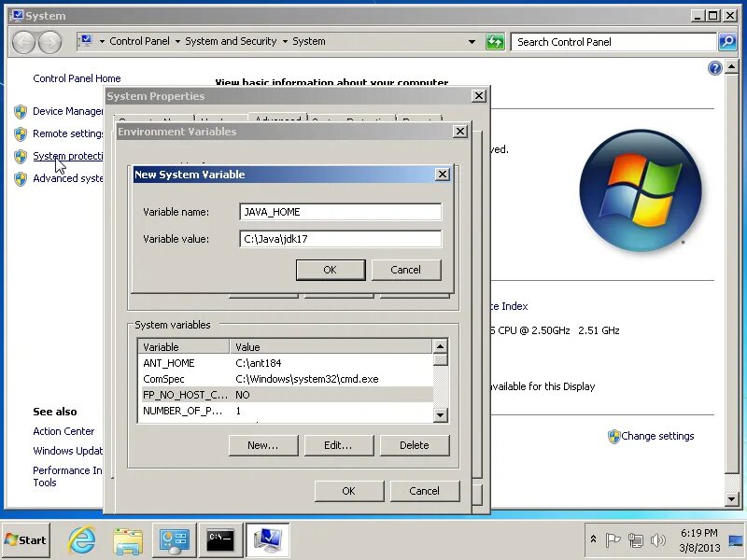The width and height of the screenshot is (747, 560).
Task: Click OK in Environment Variables dialog
Action: 348,491
